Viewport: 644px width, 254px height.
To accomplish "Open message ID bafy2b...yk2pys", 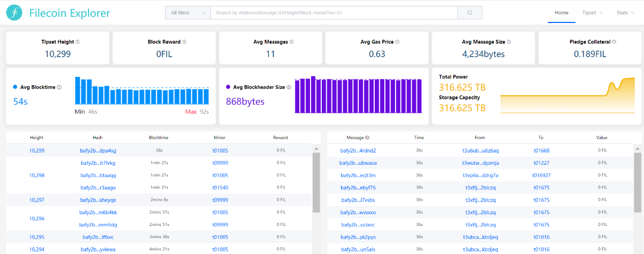I will tap(358, 237).
